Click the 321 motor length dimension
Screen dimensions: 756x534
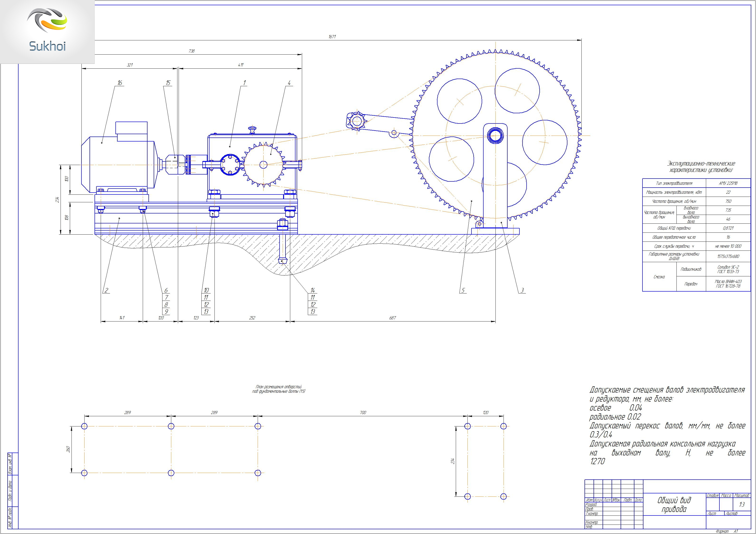[130, 65]
